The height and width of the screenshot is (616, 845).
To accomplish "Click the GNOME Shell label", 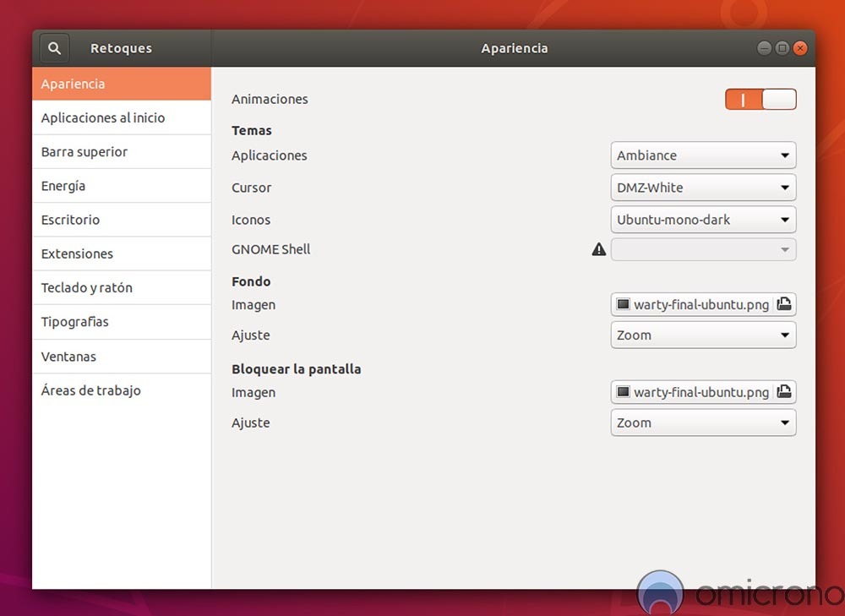I will click(271, 249).
